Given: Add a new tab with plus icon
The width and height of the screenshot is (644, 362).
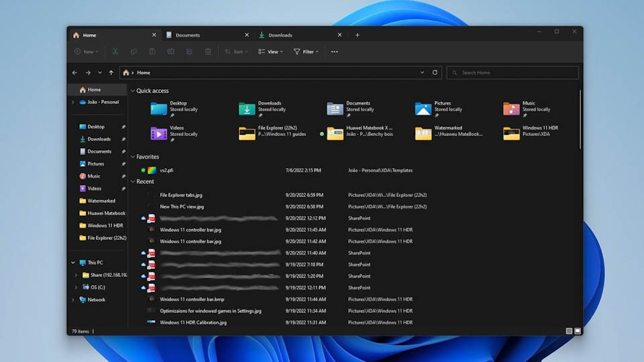Looking at the screenshot, I should coord(357,35).
